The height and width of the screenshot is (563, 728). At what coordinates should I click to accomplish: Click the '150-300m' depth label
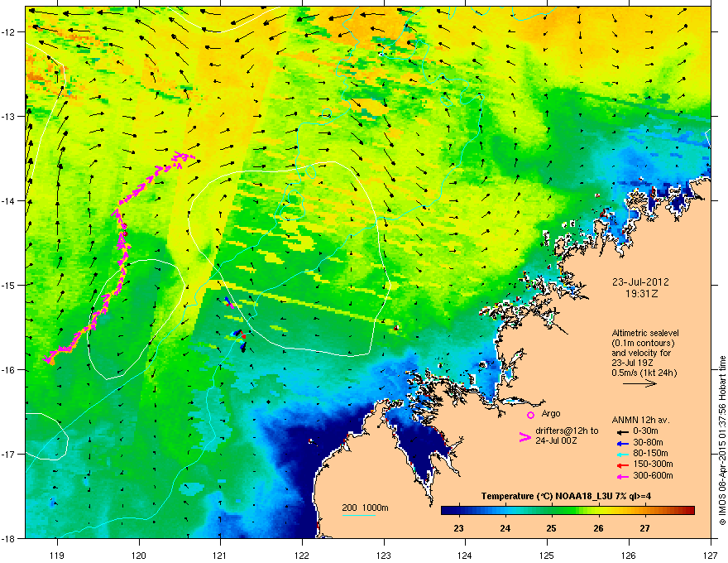point(653,464)
